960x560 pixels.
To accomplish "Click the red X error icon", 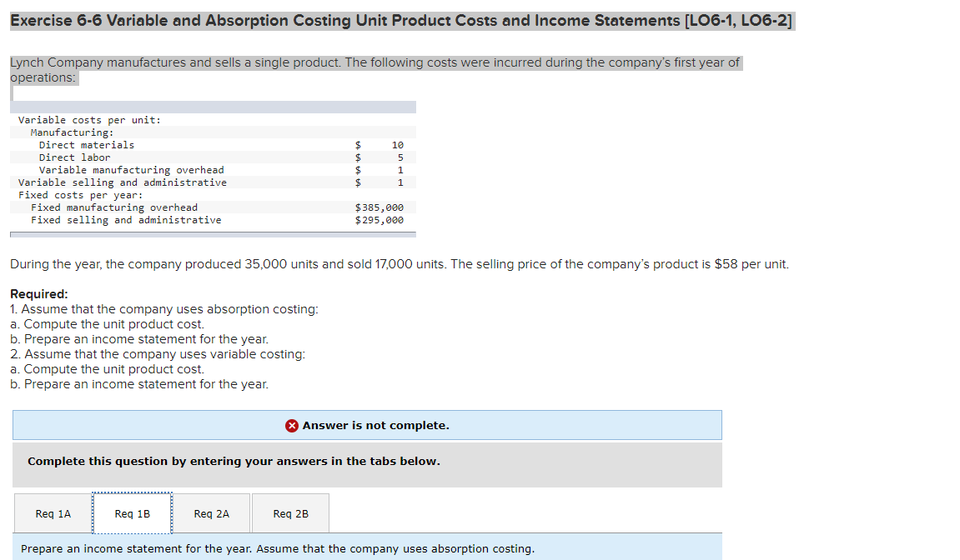I will coord(293,425).
